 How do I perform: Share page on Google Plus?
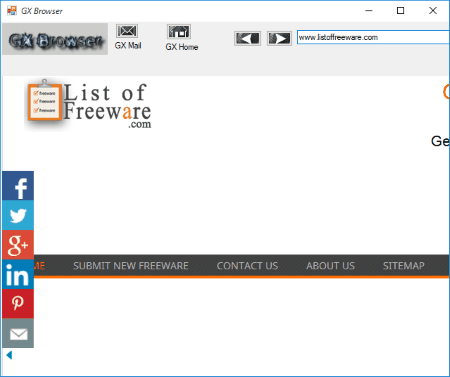[x=18, y=245]
